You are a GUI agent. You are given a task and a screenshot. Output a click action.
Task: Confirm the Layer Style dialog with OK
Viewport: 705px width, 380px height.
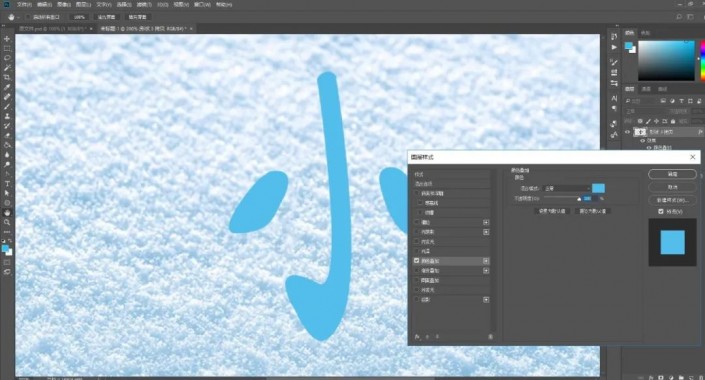point(672,174)
